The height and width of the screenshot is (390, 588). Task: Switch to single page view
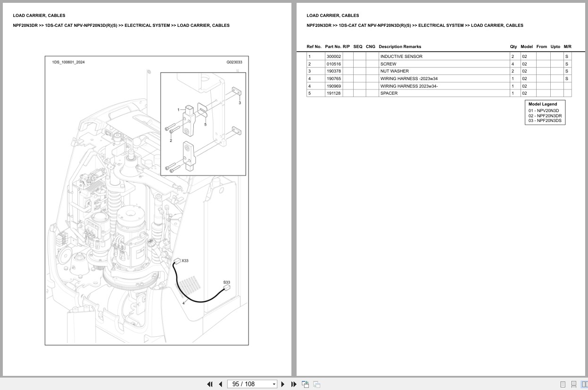pos(563,384)
